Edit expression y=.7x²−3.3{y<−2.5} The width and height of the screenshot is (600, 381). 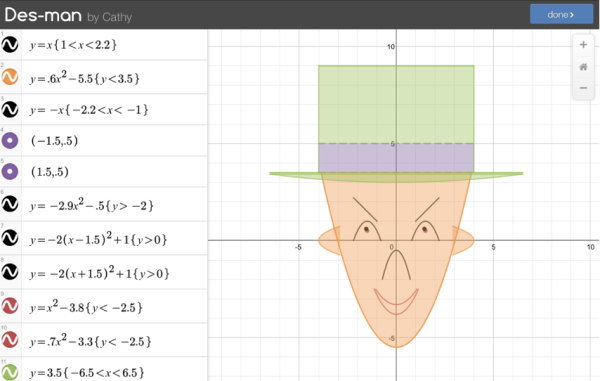click(x=114, y=340)
